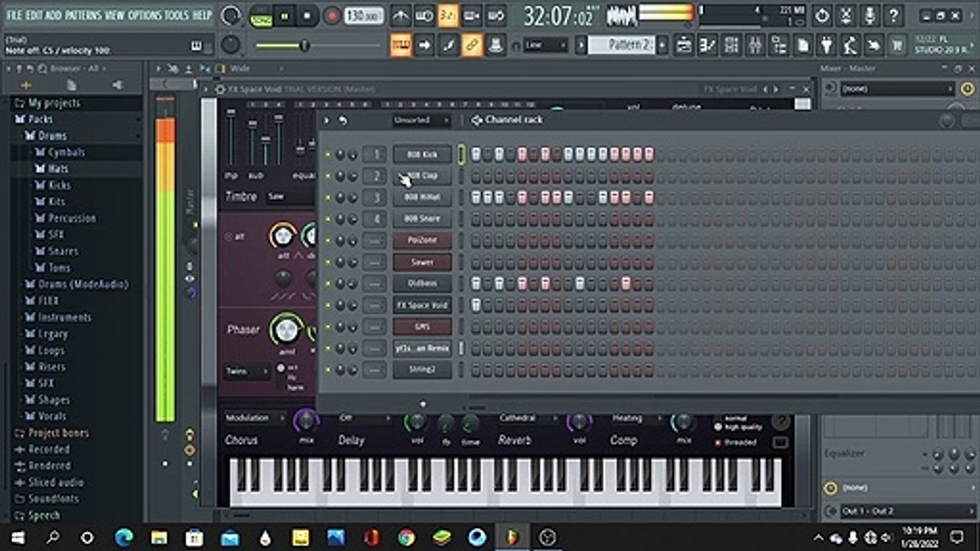Viewport: 980px width, 551px height.
Task: Select the 808 Kick channel button
Action: [423, 155]
